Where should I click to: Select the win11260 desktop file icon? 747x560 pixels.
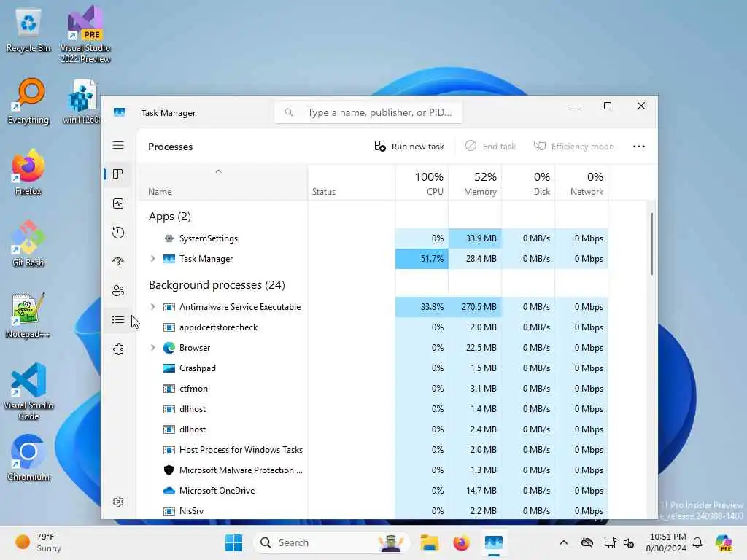(82, 101)
